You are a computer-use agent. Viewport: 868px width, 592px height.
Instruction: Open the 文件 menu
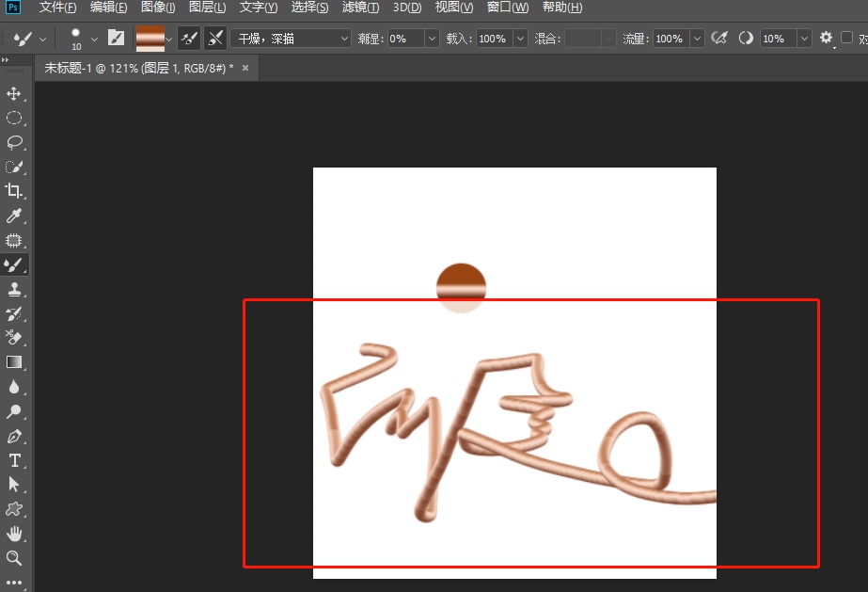click(x=56, y=8)
